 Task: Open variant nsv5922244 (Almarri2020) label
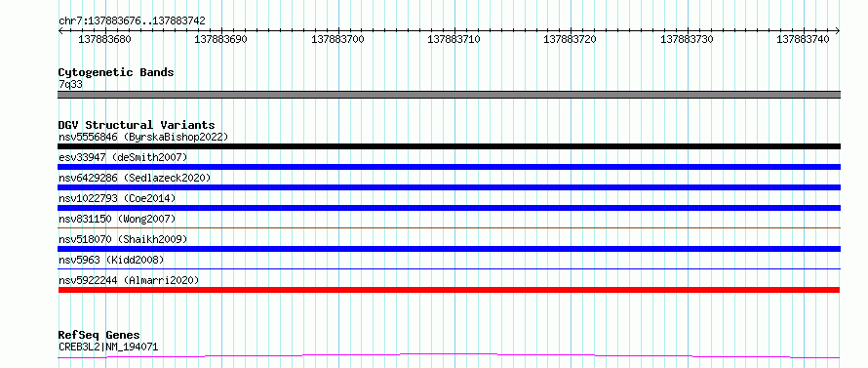coord(129,280)
